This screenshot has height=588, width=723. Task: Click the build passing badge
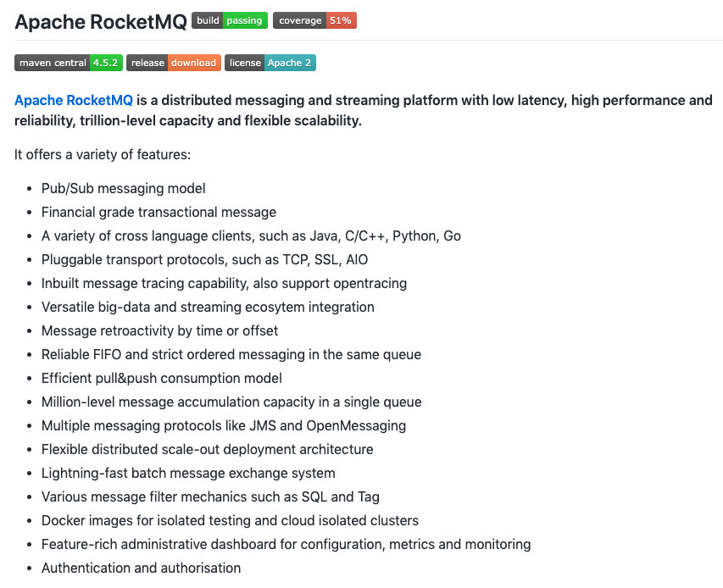[230, 20]
